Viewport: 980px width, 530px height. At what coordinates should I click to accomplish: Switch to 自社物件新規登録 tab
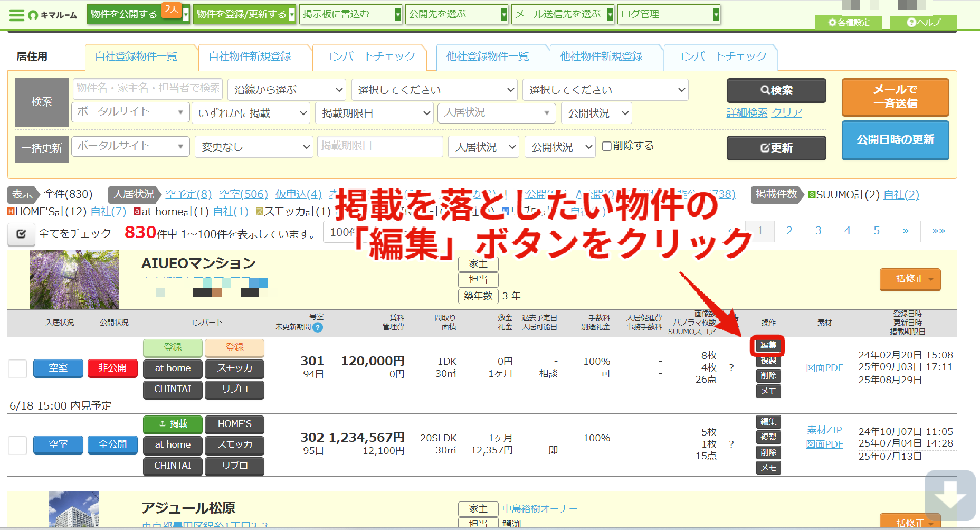(x=250, y=56)
